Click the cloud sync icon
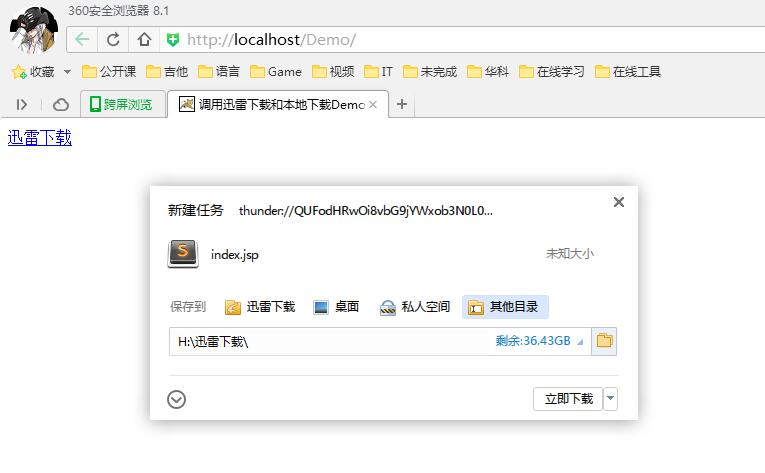This screenshot has width=765, height=473. pyautogui.click(x=61, y=104)
